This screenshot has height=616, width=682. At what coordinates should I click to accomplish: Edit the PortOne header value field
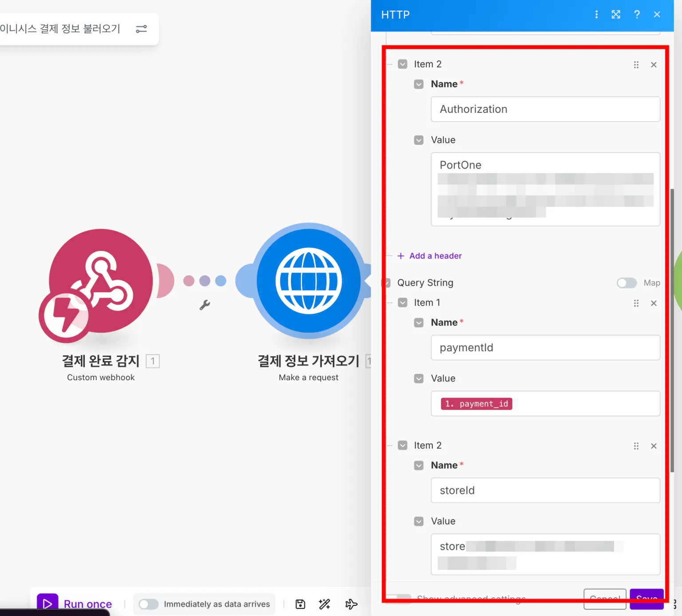(x=545, y=189)
